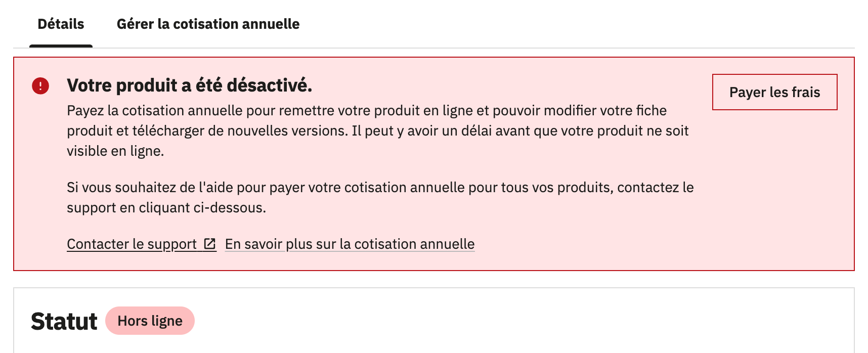Screen dimensions: 868x353
Task: Click the external link icon after Contacter le support
Action: (x=210, y=244)
